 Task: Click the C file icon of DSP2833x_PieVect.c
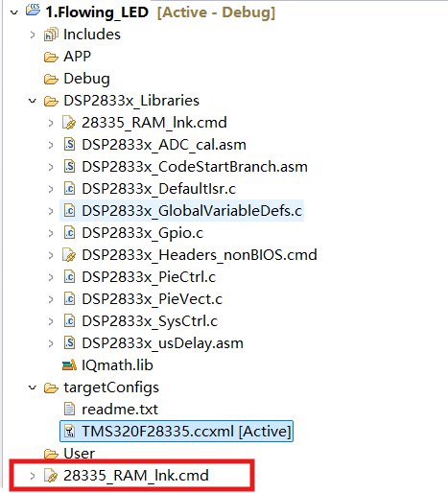[x=69, y=299]
